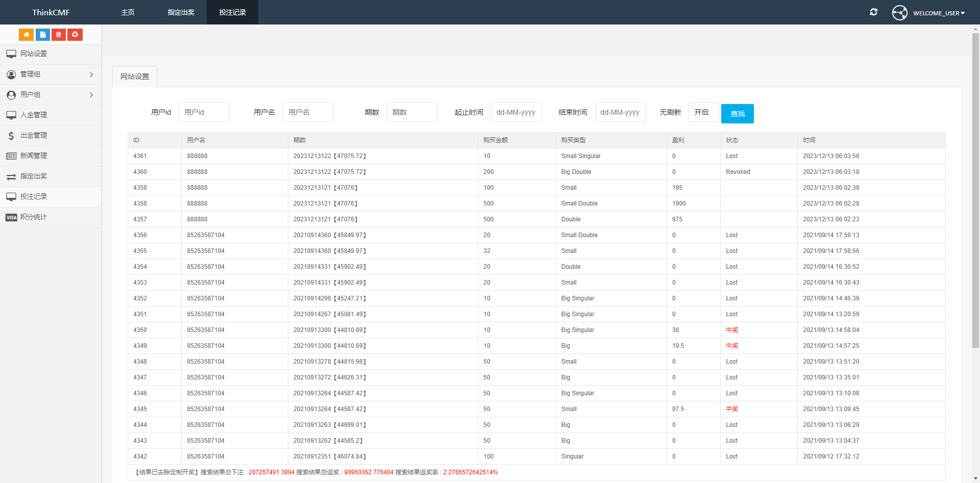
Task: Click the red trash icon button
Action: click(59, 35)
